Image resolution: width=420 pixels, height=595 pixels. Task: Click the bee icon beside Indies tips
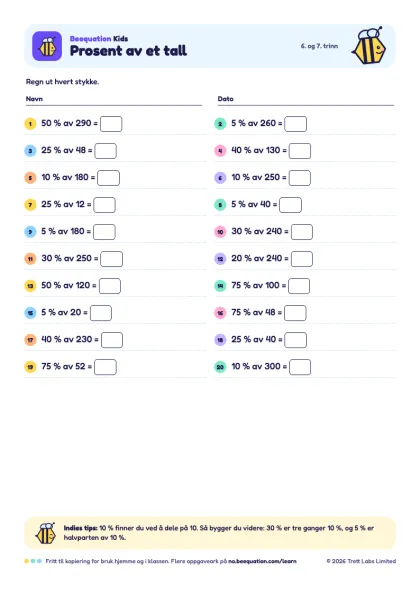46,533
